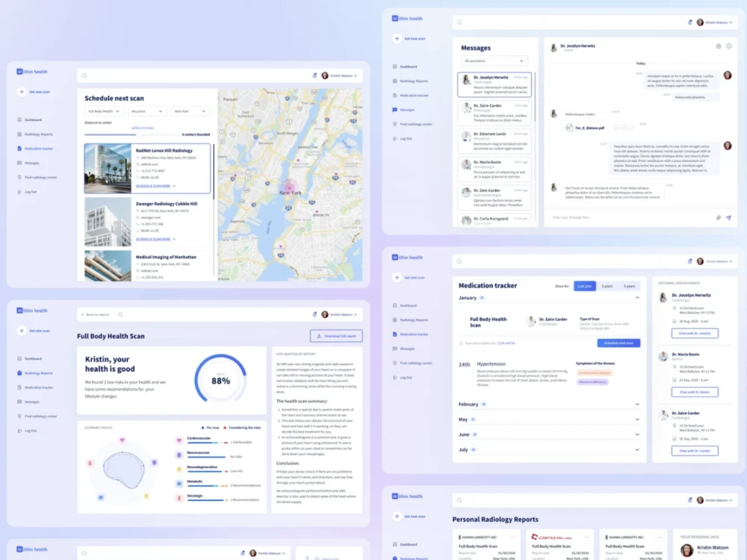
Task: Select 5 years tab in Medication tracker
Action: 629,286
